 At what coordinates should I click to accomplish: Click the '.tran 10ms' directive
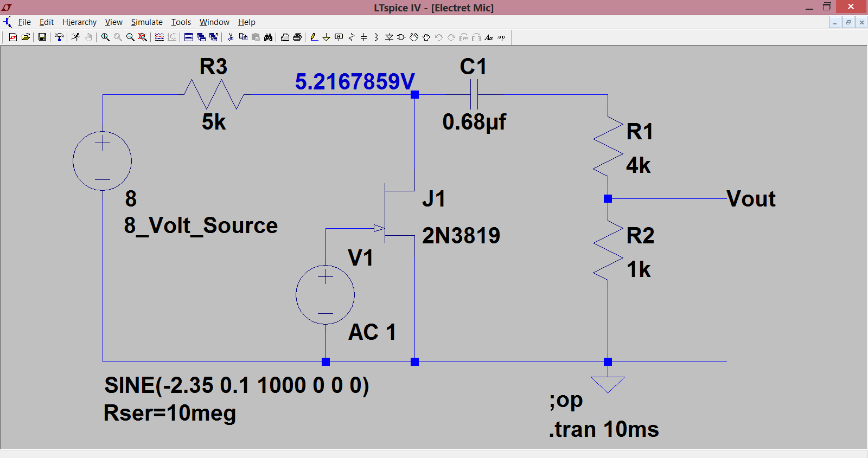pos(604,429)
